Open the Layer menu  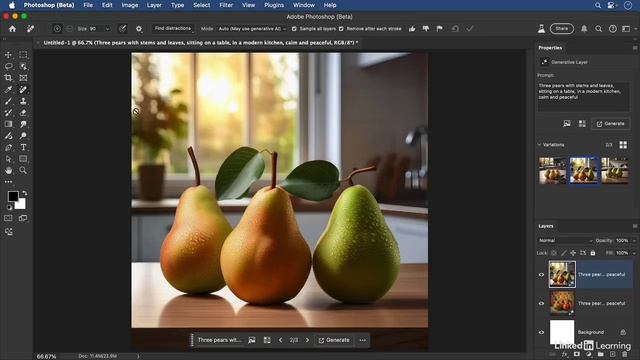[154, 5]
